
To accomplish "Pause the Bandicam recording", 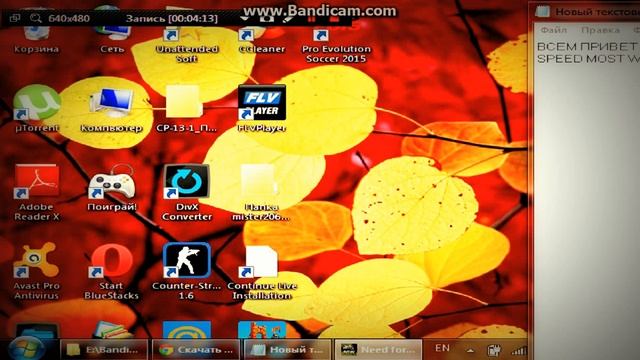I will click(x=312, y=19).
